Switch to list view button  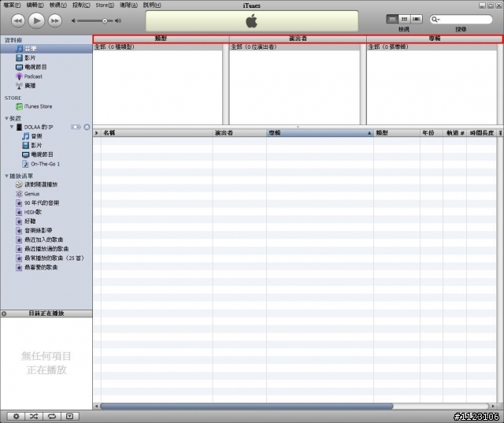click(x=392, y=19)
